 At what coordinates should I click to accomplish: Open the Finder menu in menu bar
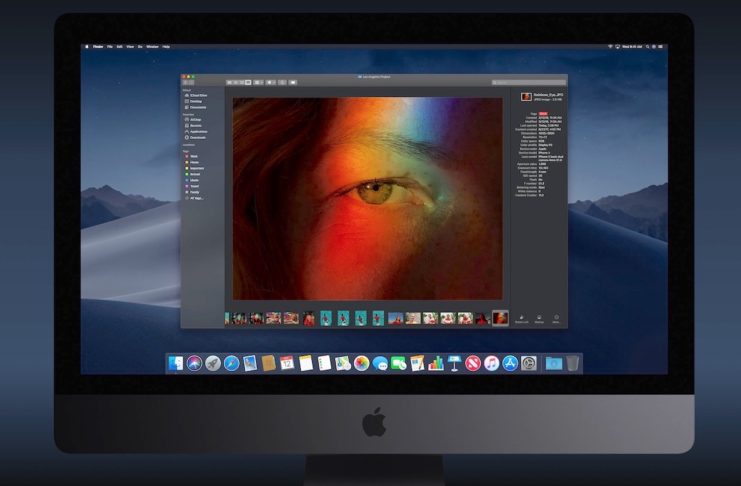98,47
